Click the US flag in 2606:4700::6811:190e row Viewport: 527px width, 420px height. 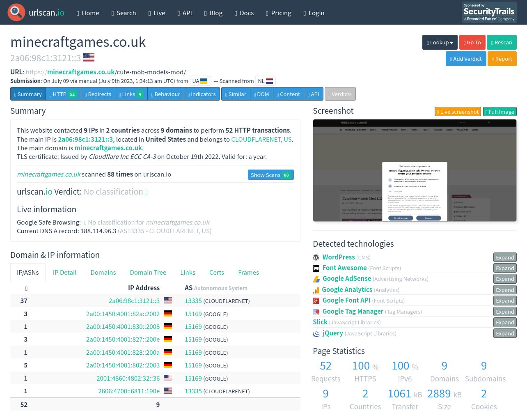(x=168, y=391)
